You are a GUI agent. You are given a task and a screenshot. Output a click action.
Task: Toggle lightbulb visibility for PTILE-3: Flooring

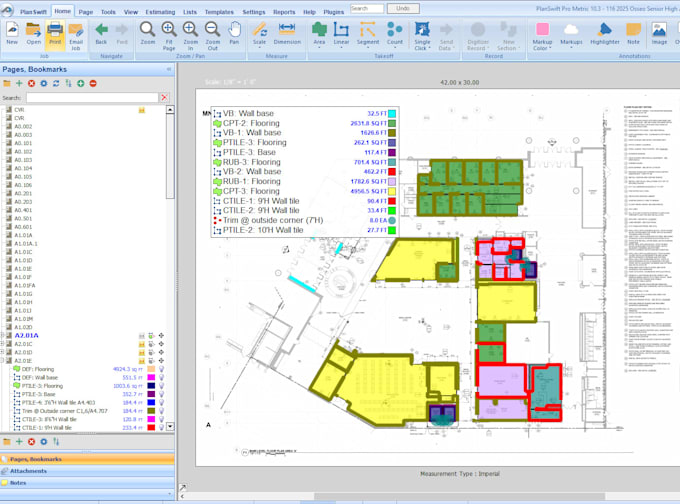pyautogui.click(x=161, y=386)
